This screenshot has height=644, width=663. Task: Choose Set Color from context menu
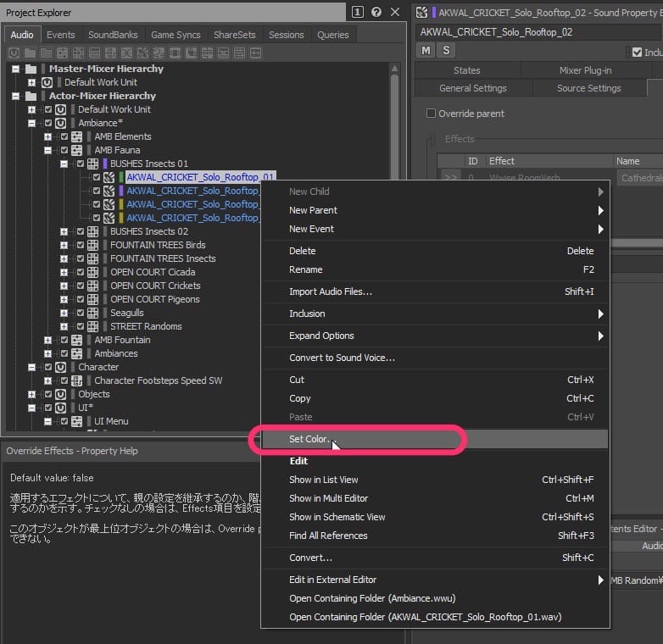coord(435,439)
